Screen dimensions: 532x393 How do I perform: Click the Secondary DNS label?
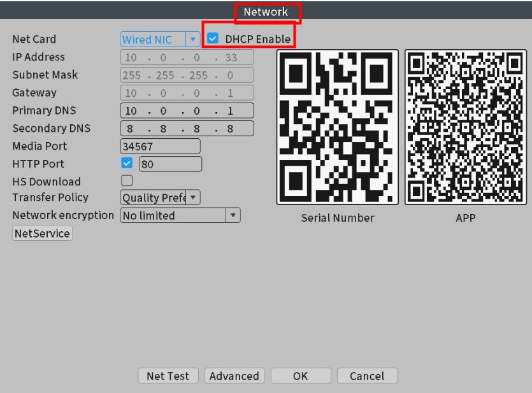(52, 128)
